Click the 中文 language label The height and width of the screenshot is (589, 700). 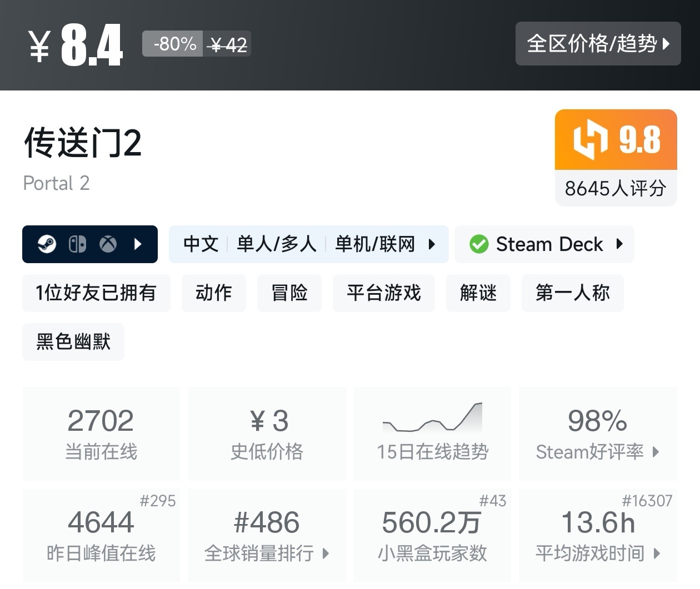click(201, 244)
